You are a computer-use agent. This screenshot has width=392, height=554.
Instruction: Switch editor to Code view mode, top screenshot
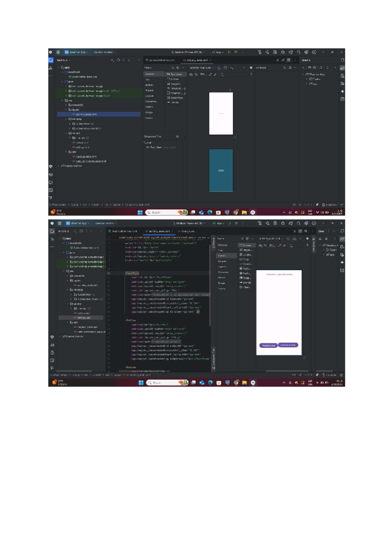[278, 60]
